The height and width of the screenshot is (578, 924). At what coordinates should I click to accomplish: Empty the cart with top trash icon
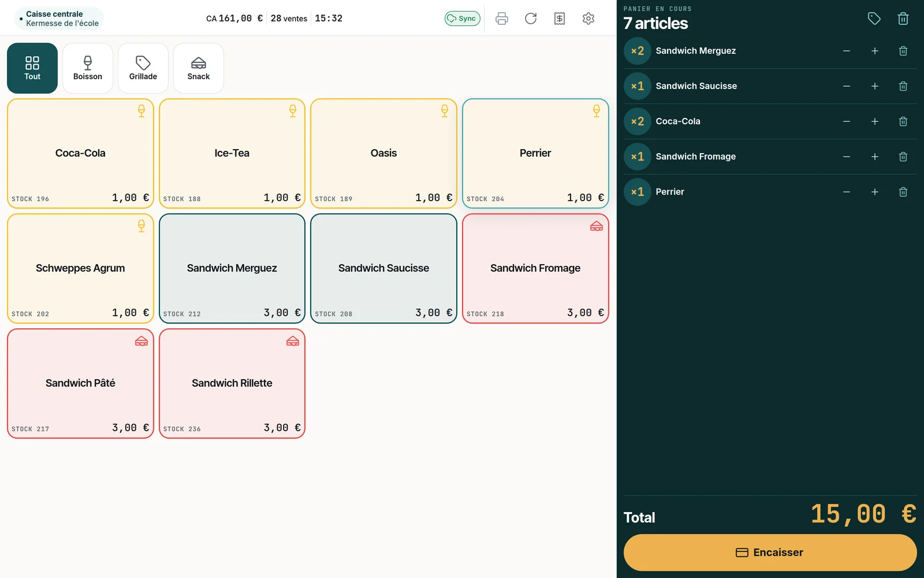point(903,18)
